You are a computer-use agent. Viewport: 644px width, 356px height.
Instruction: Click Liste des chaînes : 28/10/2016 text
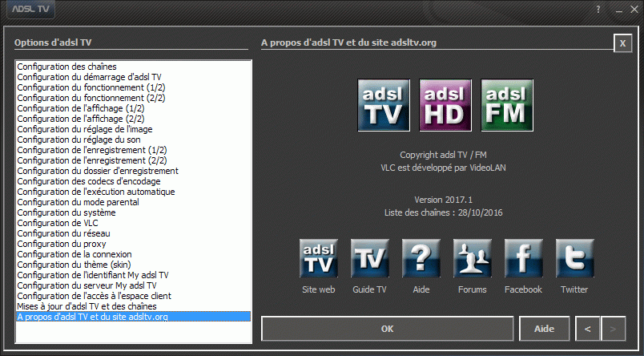443,212
